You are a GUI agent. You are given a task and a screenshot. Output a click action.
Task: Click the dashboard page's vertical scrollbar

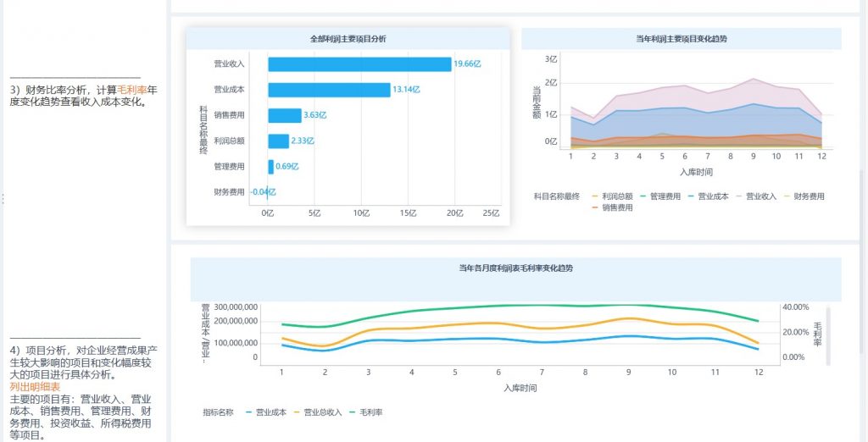pos(861,261)
